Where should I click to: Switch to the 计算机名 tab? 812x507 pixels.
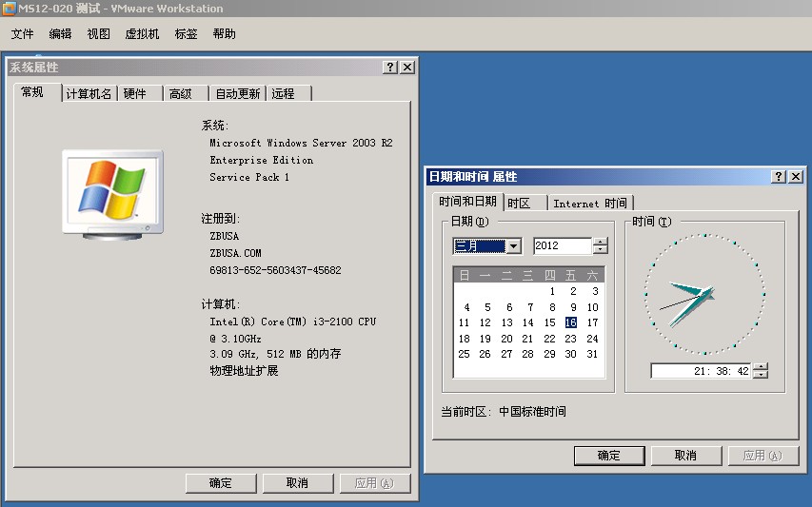click(x=89, y=93)
